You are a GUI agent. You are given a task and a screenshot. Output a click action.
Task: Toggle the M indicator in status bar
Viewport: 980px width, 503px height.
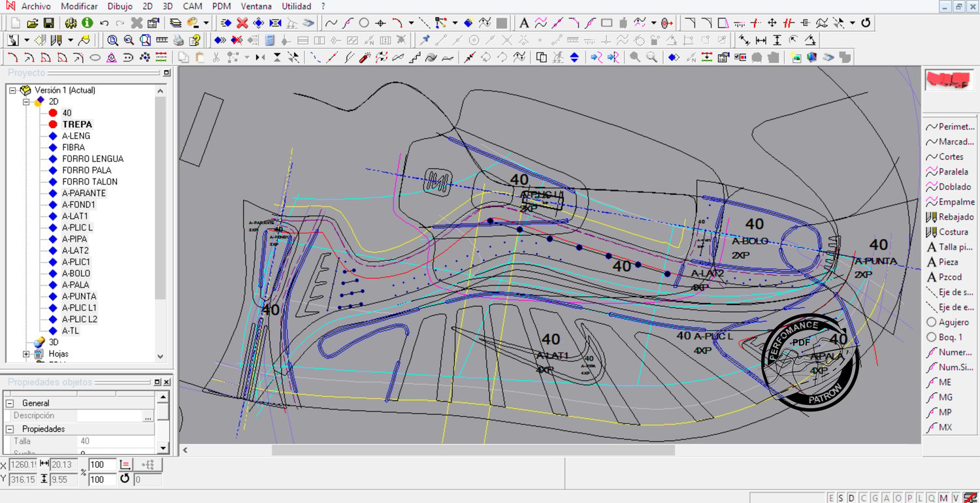(x=945, y=498)
